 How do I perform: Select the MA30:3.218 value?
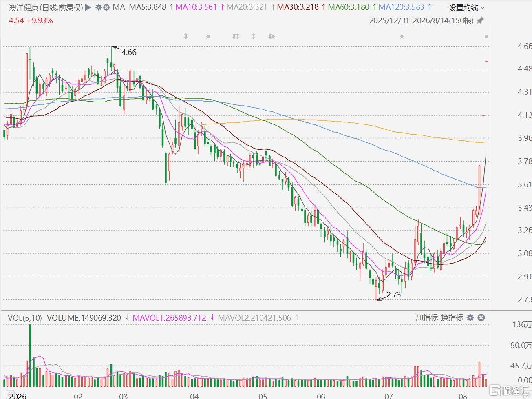pos(298,7)
